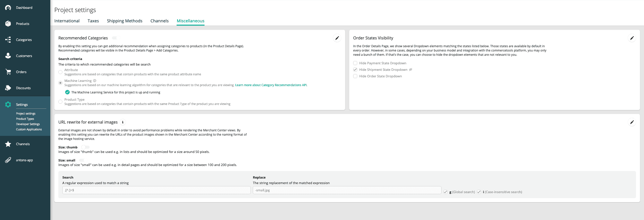The image size is (644, 220).
Task: Open Categories tree icon in sidebar
Action: (8, 40)
